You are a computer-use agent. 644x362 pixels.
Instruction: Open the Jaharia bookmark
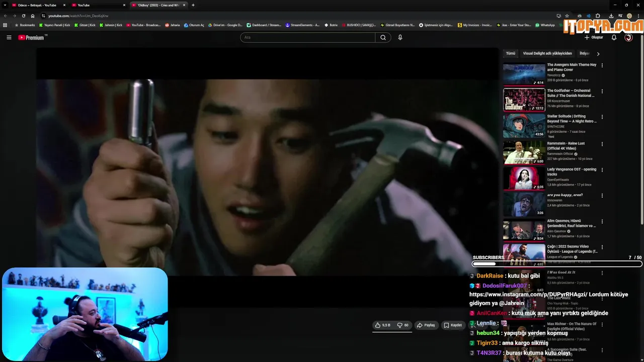pos(172,25)
